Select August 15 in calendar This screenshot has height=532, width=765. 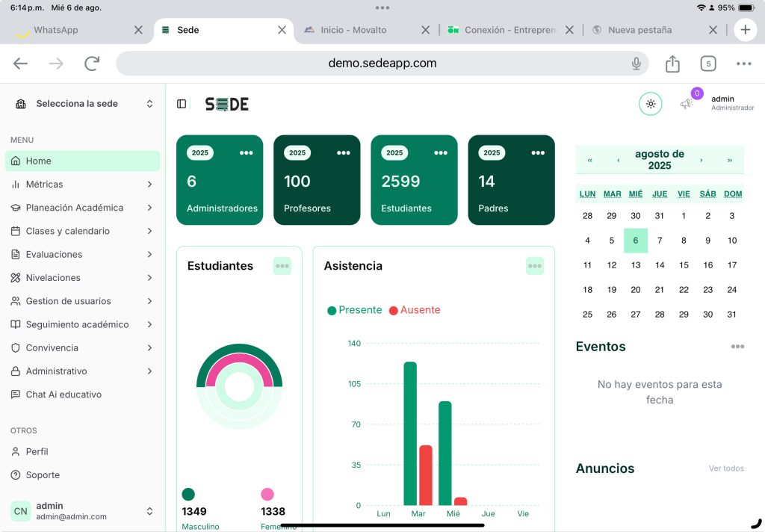(x=684, y=265)
